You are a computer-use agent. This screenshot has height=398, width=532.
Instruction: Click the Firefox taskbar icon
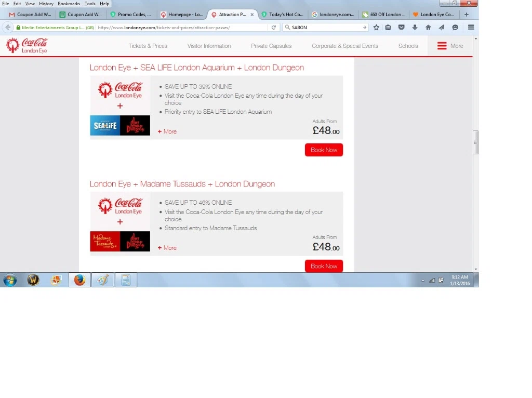tap(79, 280)
